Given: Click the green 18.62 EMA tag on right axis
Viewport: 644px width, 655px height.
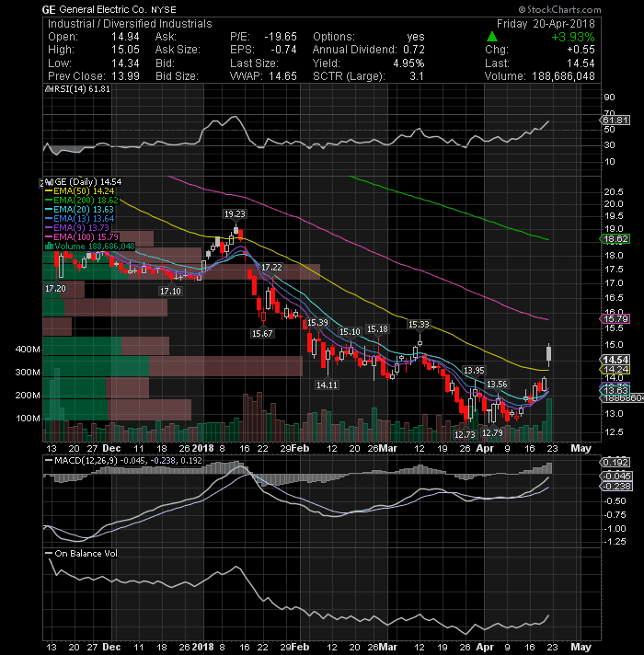Looking at the screenshot, I should pyautogui.click(x=615, y=239).
